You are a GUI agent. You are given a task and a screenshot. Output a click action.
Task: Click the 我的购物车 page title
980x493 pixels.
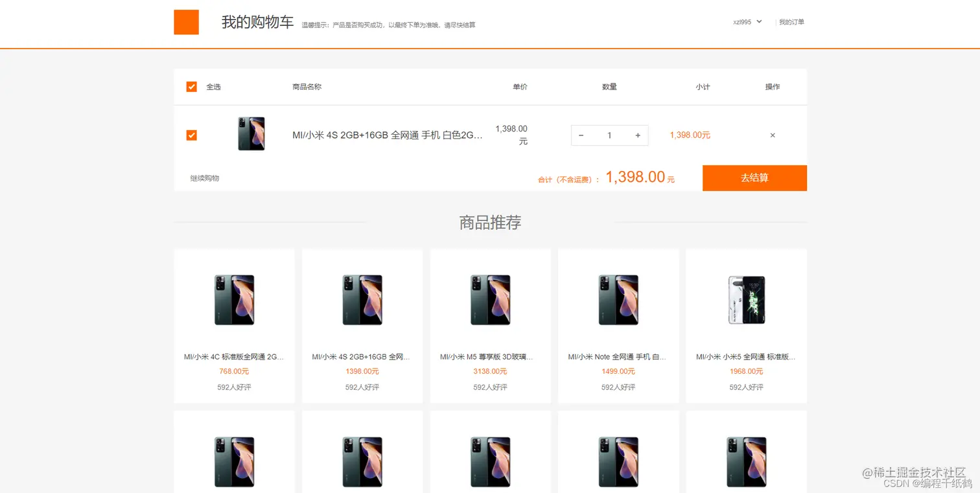click(257, 22)
